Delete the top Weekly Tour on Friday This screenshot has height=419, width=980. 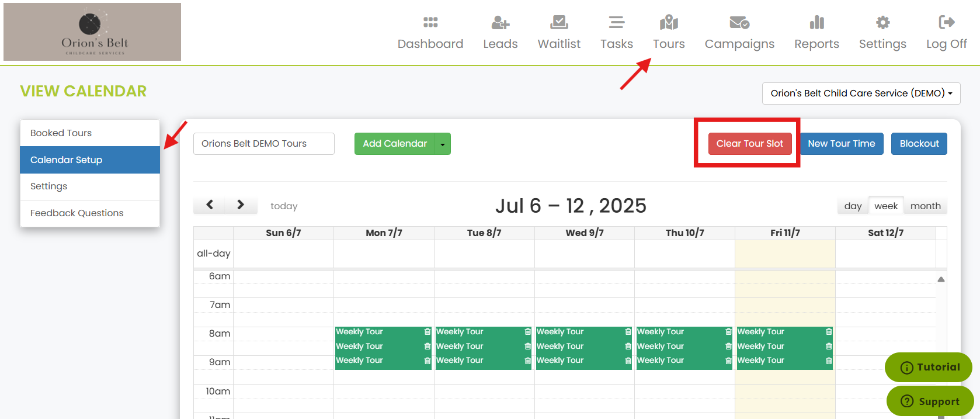pos(829,332)
